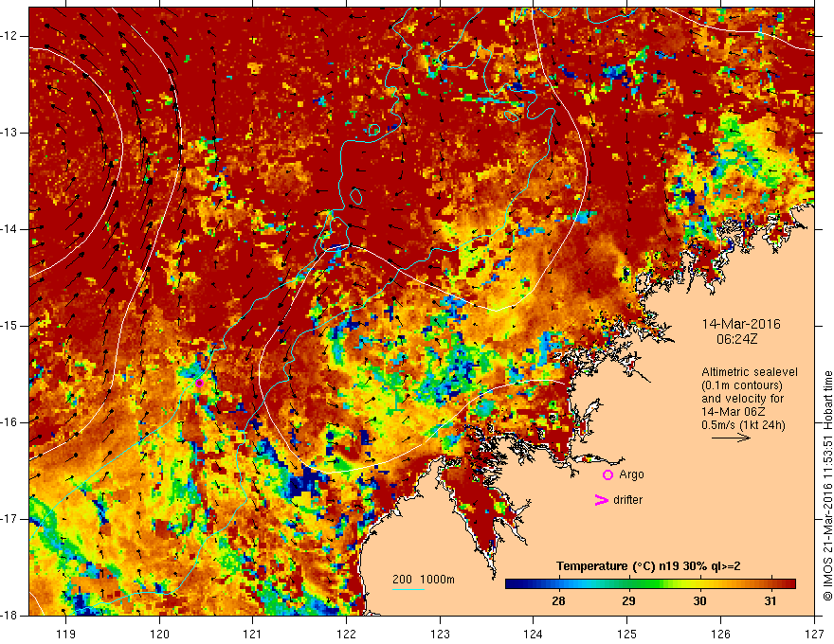The image size is (834, 644).
Task: Select the 14-Mar-2016 date label
Action: 741,324
